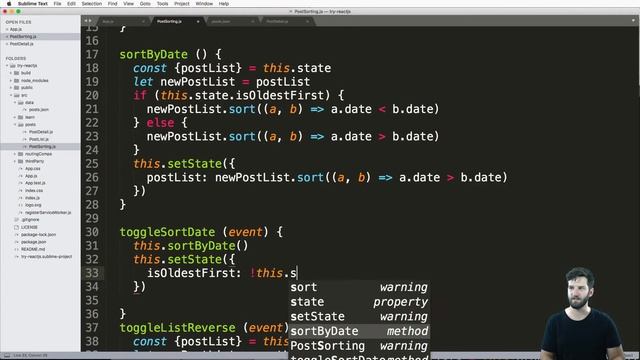The image size is (640, 360).
Task: Open the Project menu
Action: [182, 4]
